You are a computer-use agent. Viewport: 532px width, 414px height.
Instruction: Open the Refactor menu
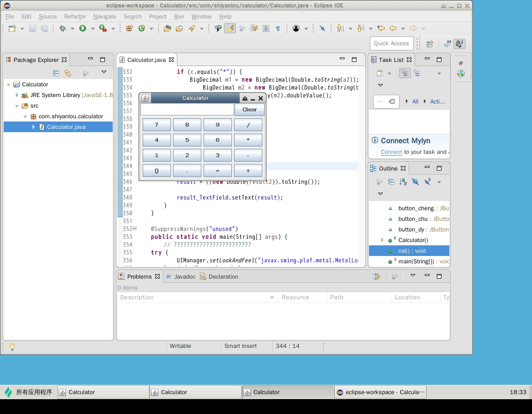pyautogui.click(x=75, y=17)
